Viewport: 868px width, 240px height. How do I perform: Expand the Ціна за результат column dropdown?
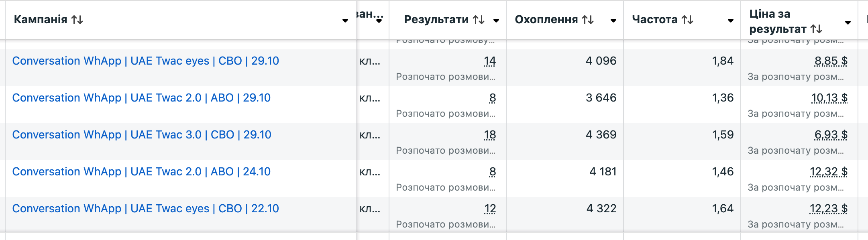847,23
